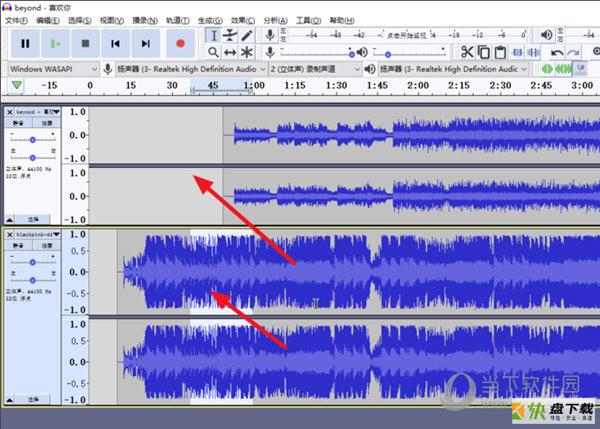Open the 文件(F) menu
Image resolution: width=600 pixels, height=429 pixels.
coord(16,20)
